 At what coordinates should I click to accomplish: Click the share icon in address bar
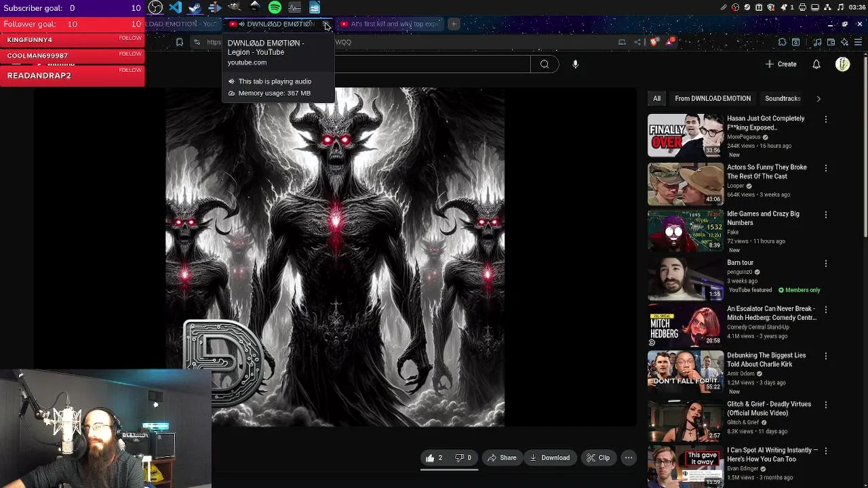tap(637, 42)
